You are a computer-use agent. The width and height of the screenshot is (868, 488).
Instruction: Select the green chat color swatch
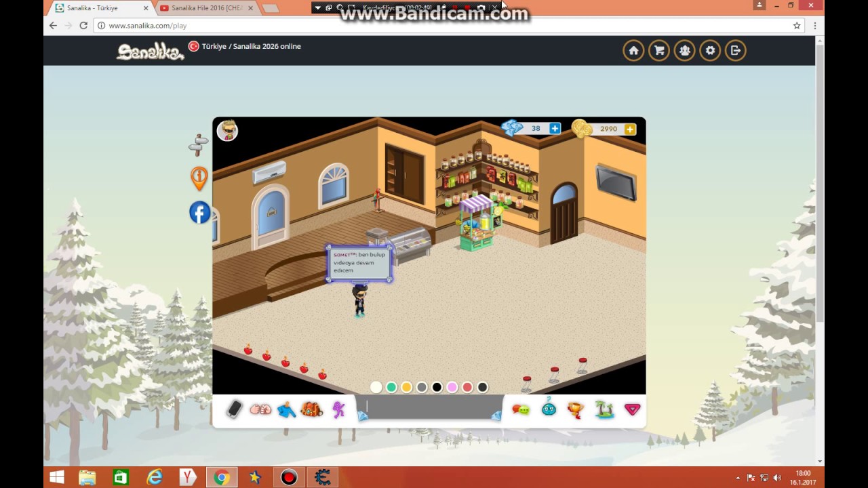point(391,387)
